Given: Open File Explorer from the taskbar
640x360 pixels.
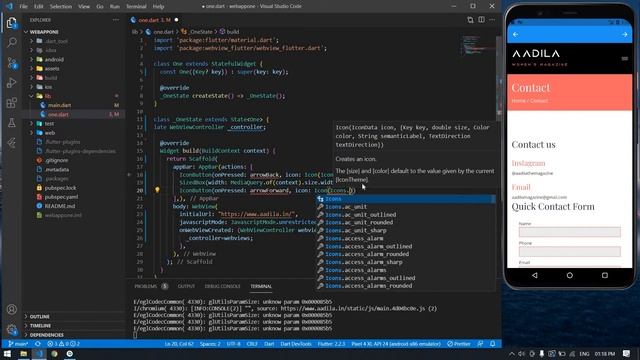Looking at the screenshot, I should click(x=23, y=353).
